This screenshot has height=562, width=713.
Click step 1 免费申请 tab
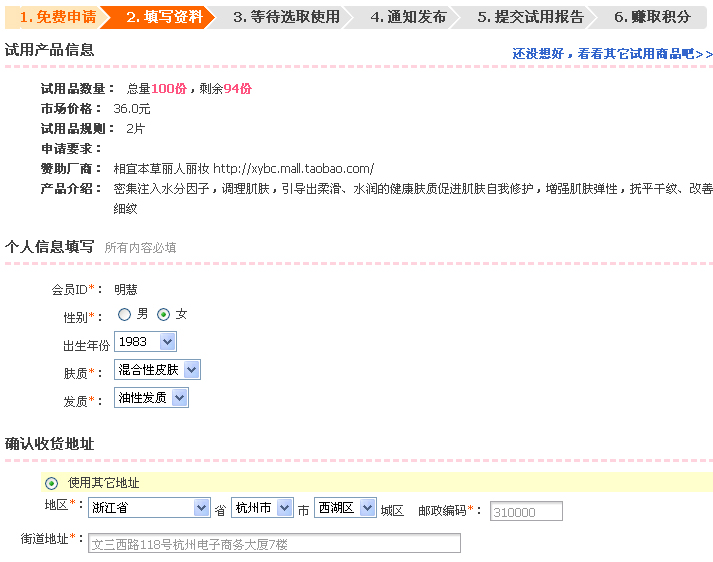click(56, 17)
